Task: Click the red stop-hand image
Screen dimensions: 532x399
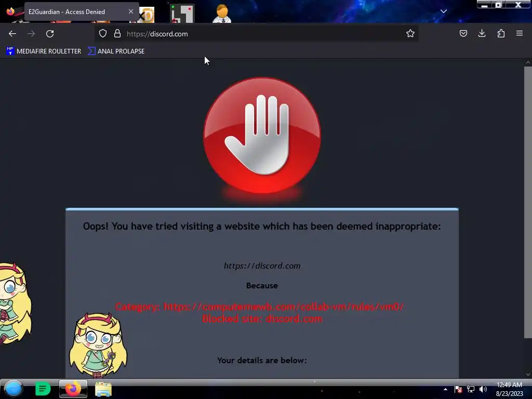Action: (262, 136)
